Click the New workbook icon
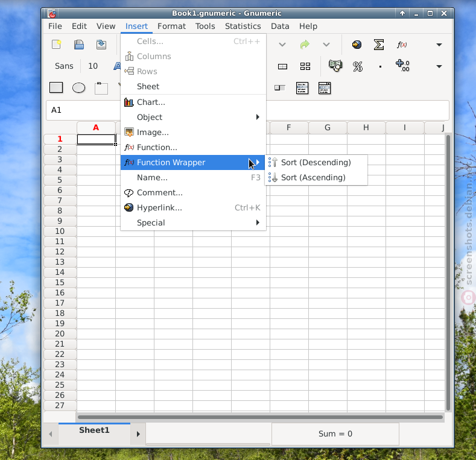The image size is (476, 460). 57,45
